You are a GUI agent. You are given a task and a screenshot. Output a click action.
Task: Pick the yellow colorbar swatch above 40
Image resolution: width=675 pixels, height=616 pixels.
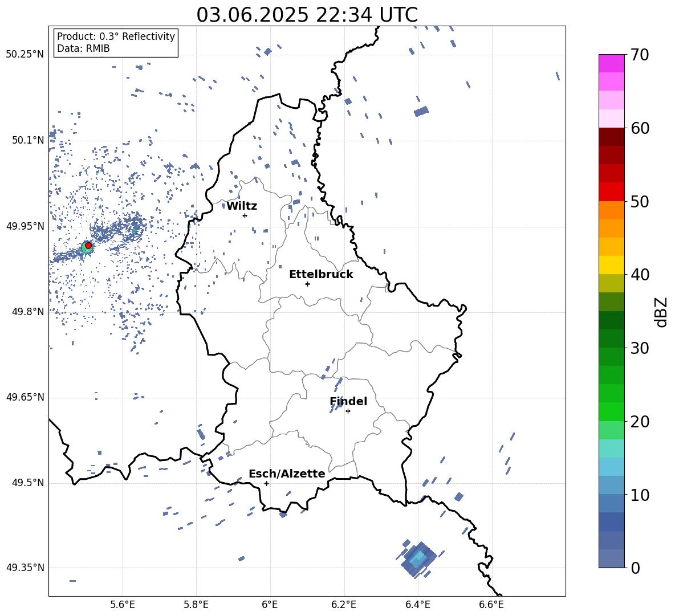click(x=611, y=265)
